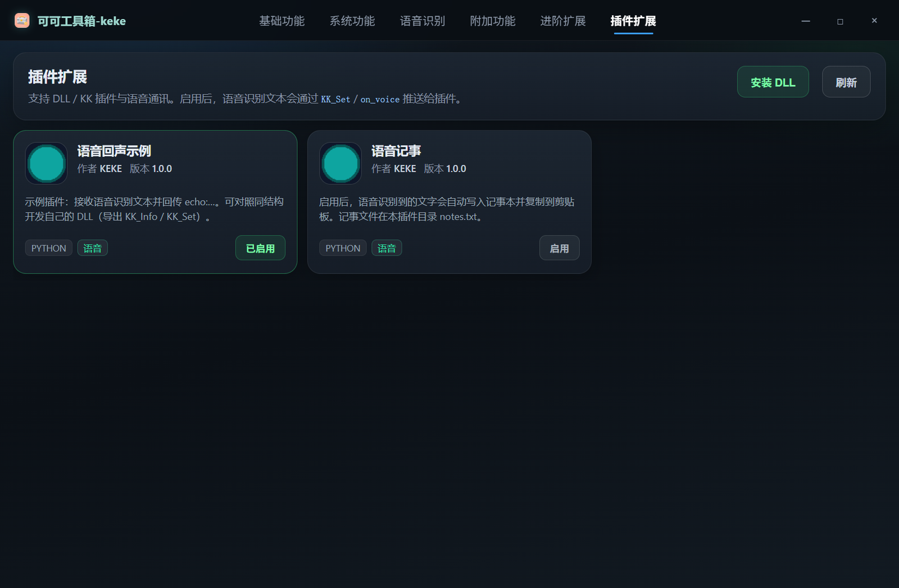Click the 插件扩展 page heading
This screenshot has height=588, width=899.
click(x=57, y=77)
